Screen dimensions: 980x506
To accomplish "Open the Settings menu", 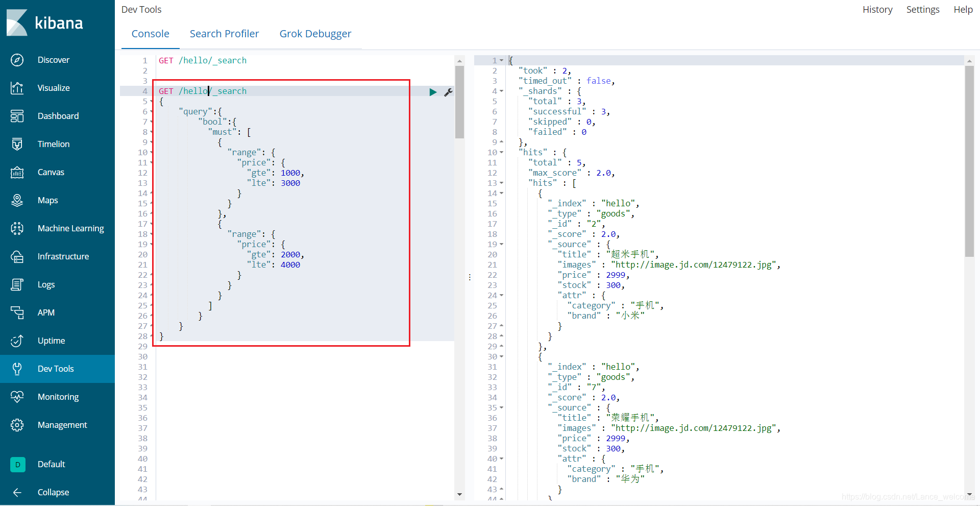I will click(x=922, y=10).
